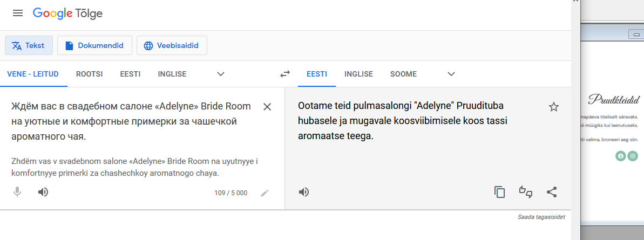Rate this translation with thumbs icon
The width and height of the screenshot is (644, 240).
[526, 192]
